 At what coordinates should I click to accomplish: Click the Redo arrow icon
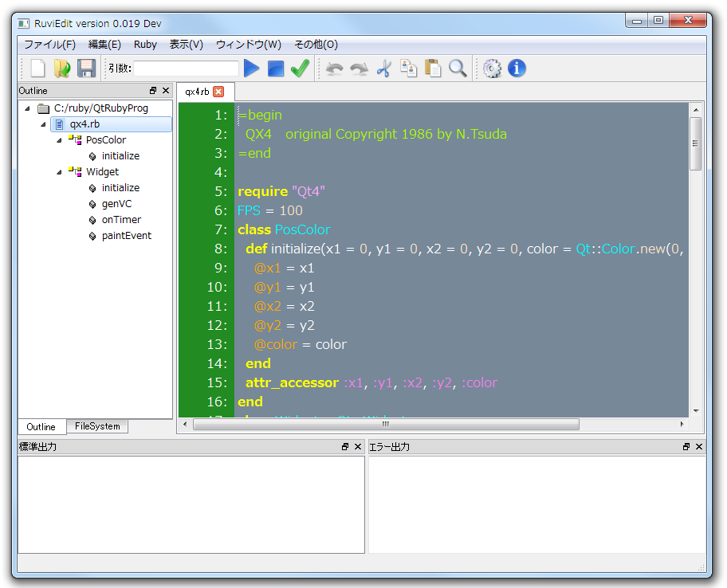tap(359, 69)
